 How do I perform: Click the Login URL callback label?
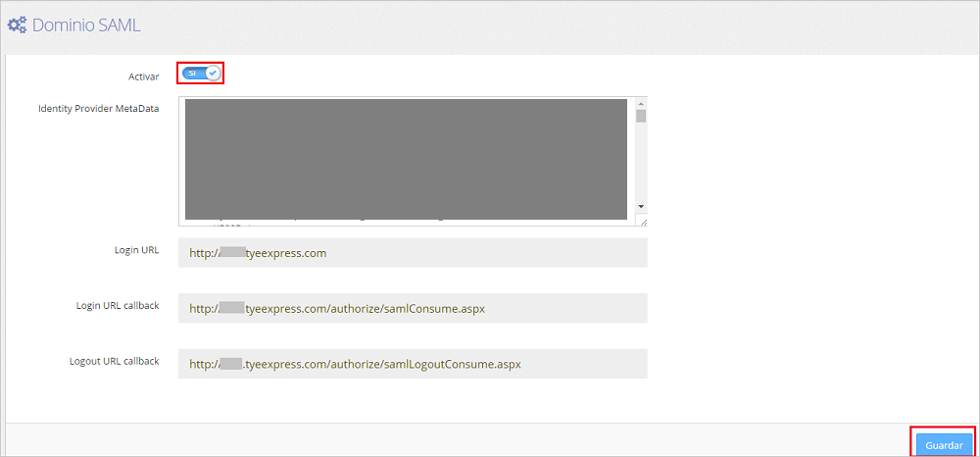coord(118,305)
